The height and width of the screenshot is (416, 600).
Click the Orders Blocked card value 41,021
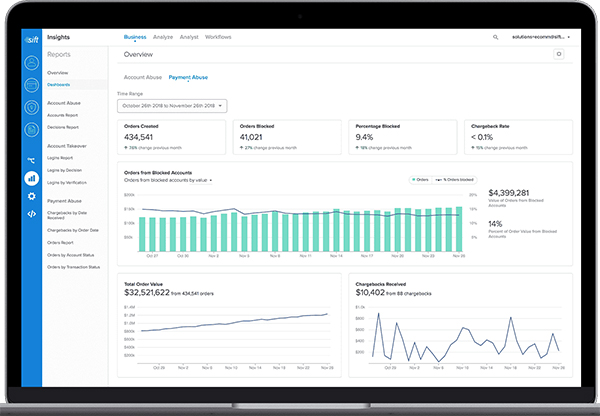[x=251, y=137]
